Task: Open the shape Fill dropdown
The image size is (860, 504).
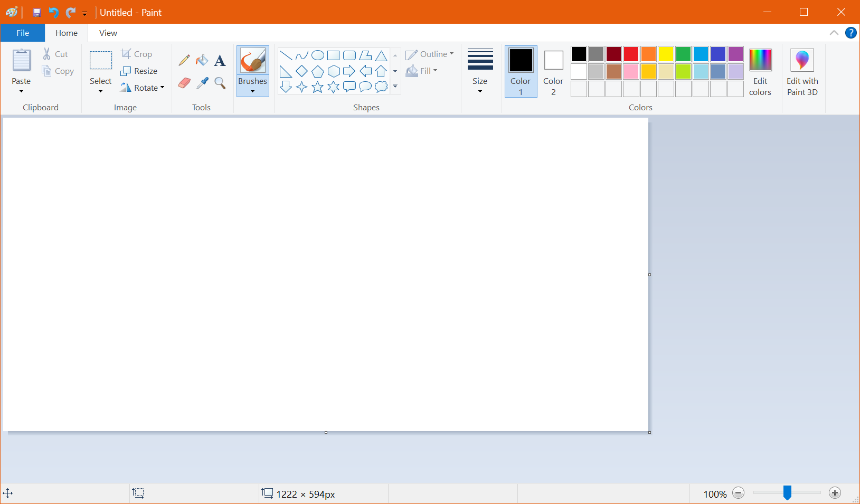Action: click(x=422, y=71)
